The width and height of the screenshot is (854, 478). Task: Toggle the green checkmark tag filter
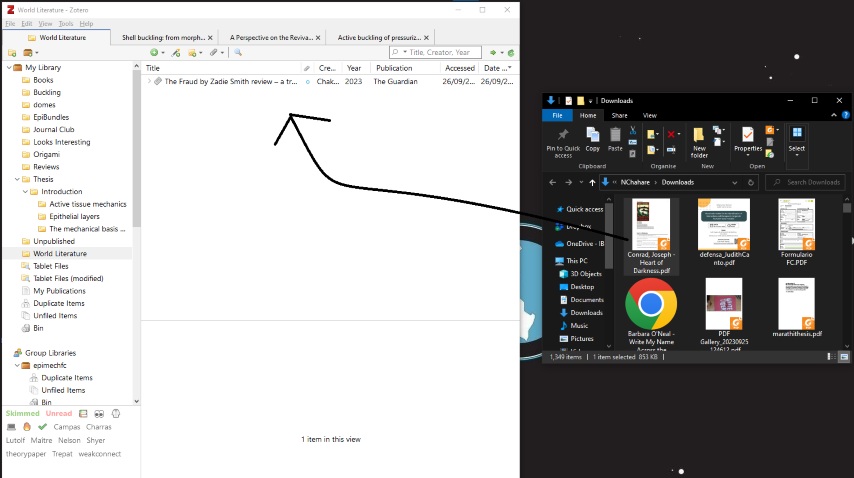(x=42, y=427)
